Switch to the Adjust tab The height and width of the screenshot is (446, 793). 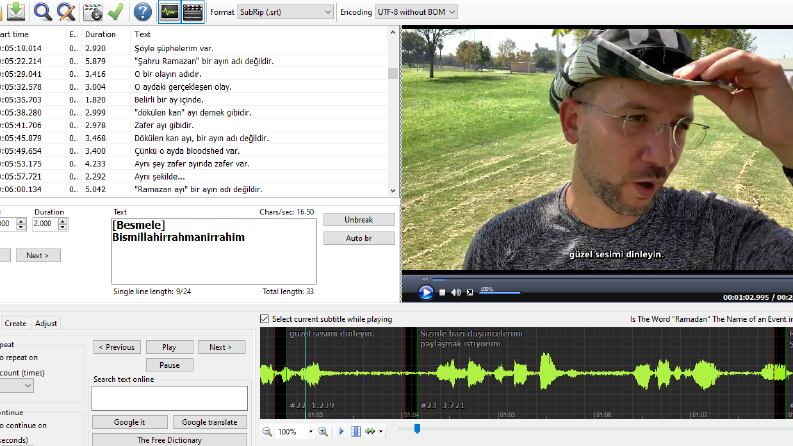pyautogui.click(x=46, y=323)
